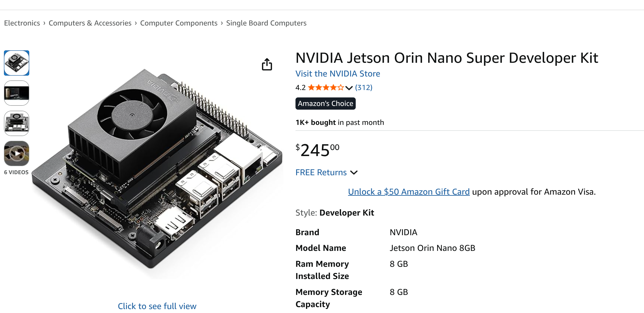Navigate to Electronics breadcrumb
Image resolution: width=644 pixels, height=313 pixels.
click(x=22, y=23)
